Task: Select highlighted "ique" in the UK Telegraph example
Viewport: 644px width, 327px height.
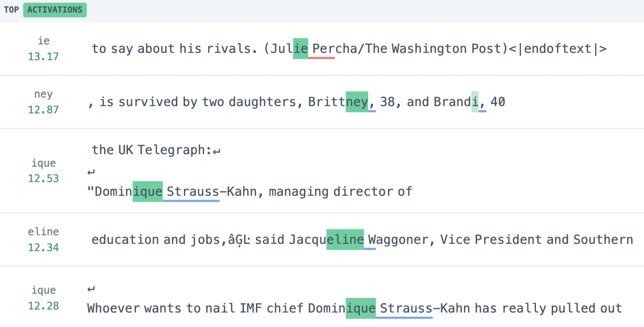Action: click(x=147, y=191)
